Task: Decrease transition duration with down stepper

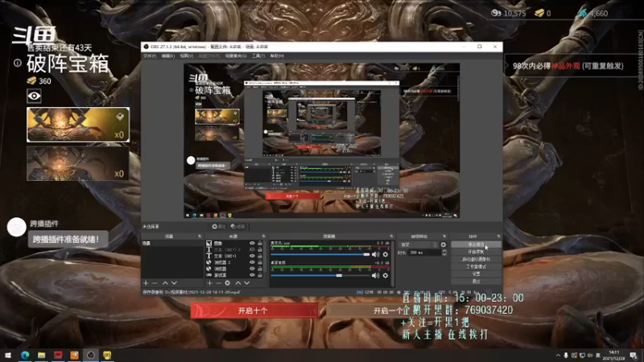Action: 444,254
